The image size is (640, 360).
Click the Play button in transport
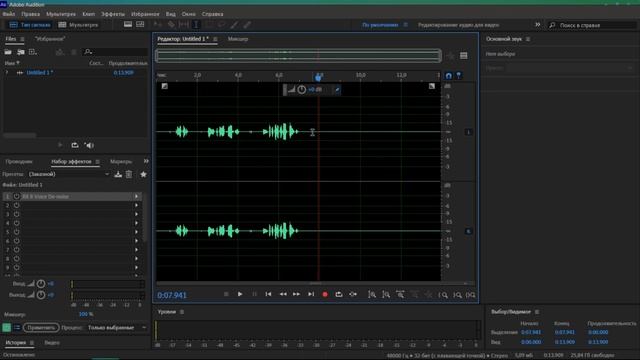240,294
